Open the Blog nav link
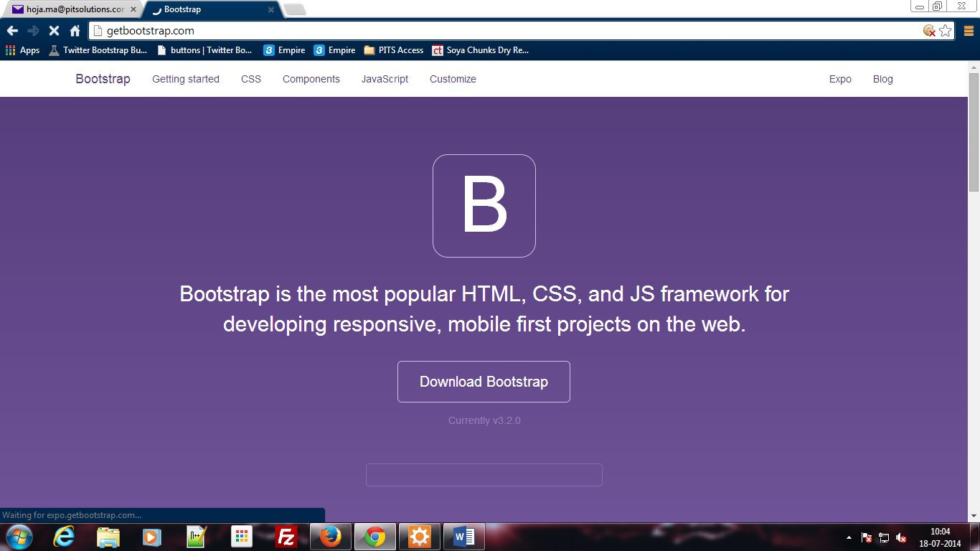The height and width of the screenshot is (551, 980). point(883,79)
